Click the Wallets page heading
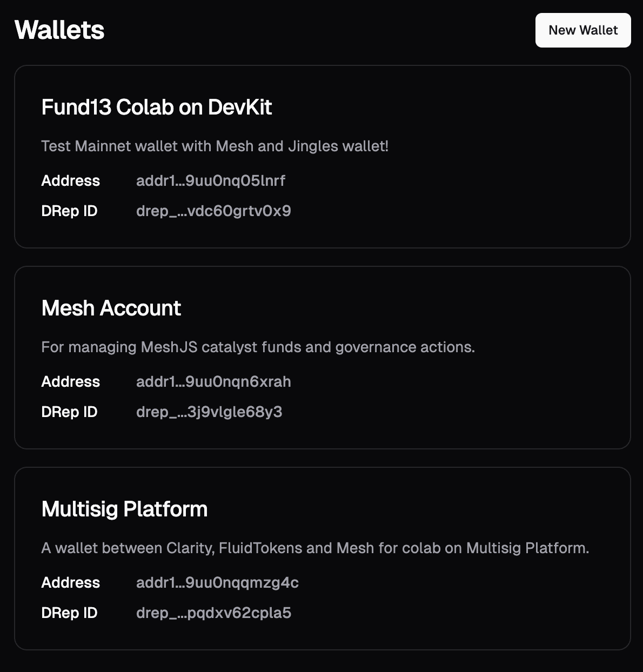 click(59, 30)
